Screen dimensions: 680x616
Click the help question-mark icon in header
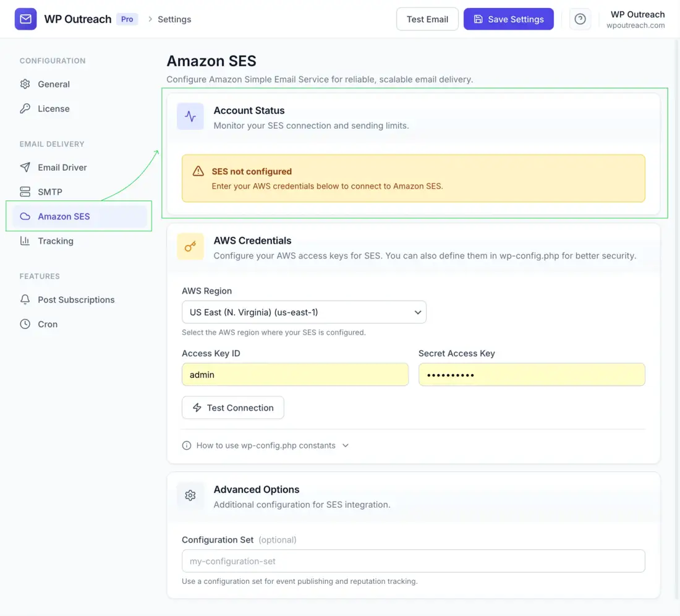pos(580,19)
